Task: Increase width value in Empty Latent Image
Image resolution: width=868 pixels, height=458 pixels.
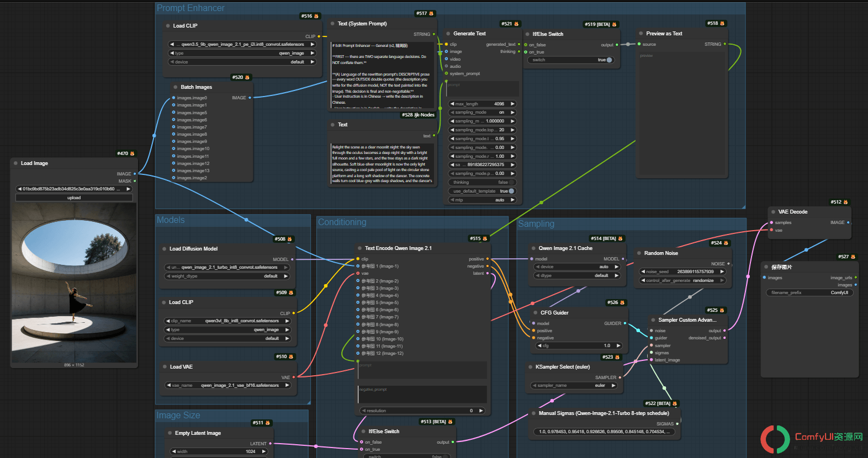Action: (x=264, y=451)
